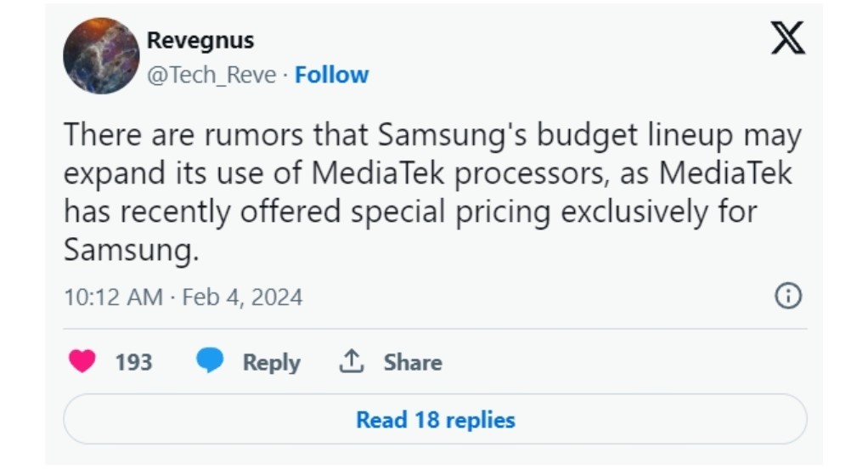Visit the @Tech_Reve handle link
The width and height of the screenshot is (868, 470).
point(211,75)
